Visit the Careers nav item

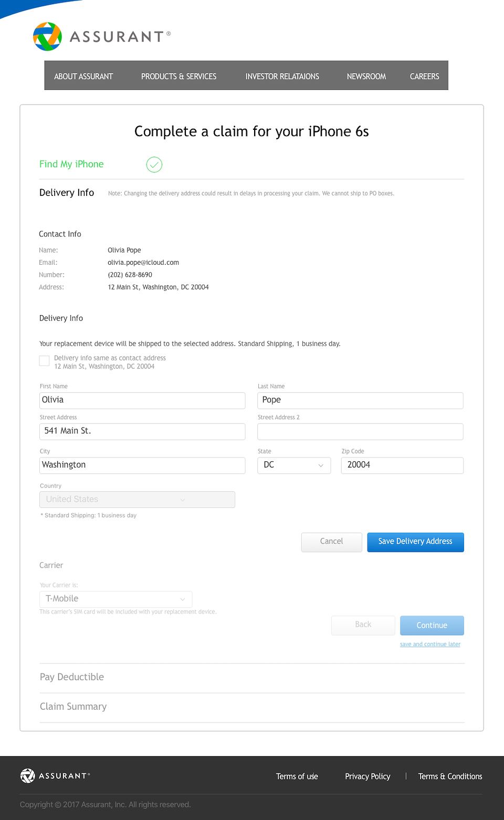pos(424,76)
